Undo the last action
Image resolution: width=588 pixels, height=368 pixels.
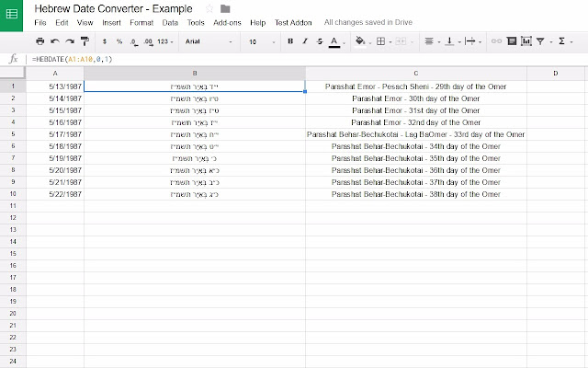[55, 41]
